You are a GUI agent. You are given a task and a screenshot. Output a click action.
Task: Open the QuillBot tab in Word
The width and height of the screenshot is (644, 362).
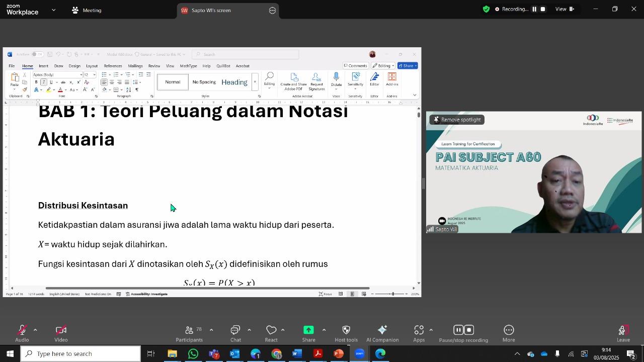pos(223,66)
